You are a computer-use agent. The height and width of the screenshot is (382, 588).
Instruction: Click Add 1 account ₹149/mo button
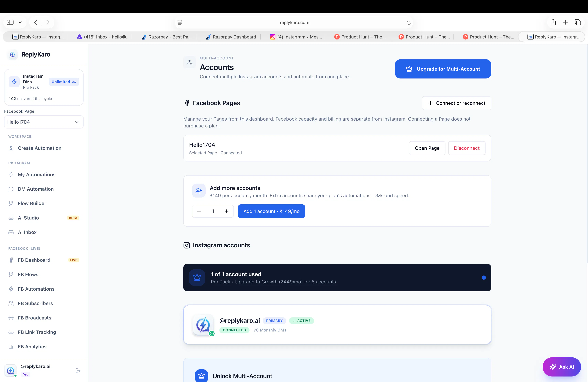click(271, 211)
